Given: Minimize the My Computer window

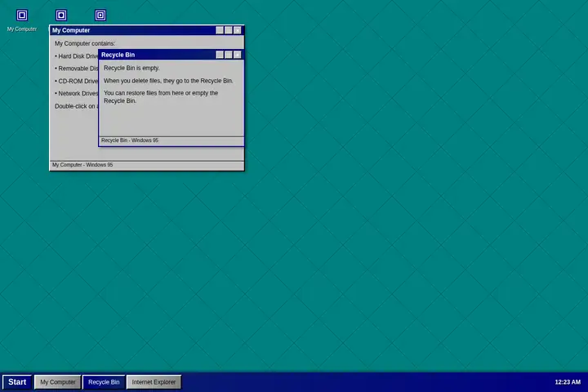Looking at the screenshot, I should tap(220, 30).
